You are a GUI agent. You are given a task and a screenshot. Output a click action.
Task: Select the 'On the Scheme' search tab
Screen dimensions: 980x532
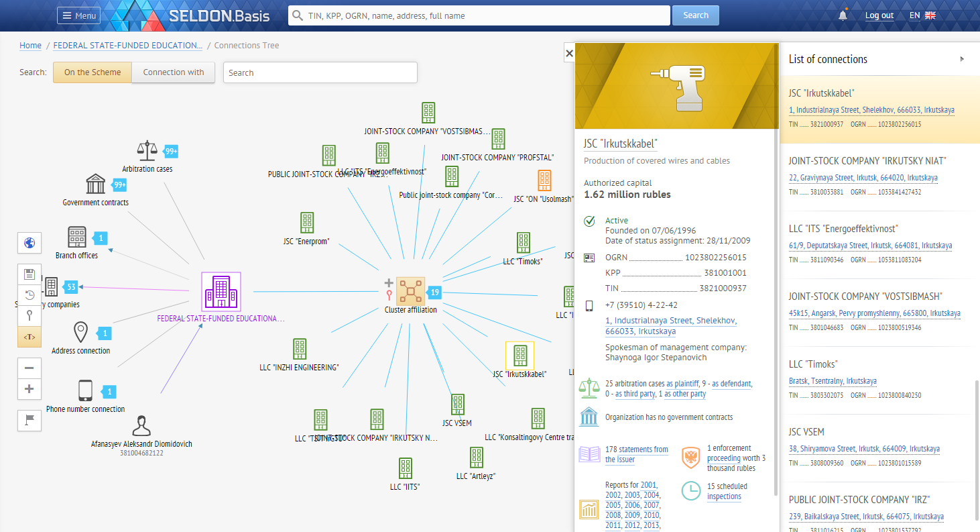[93, 72]
